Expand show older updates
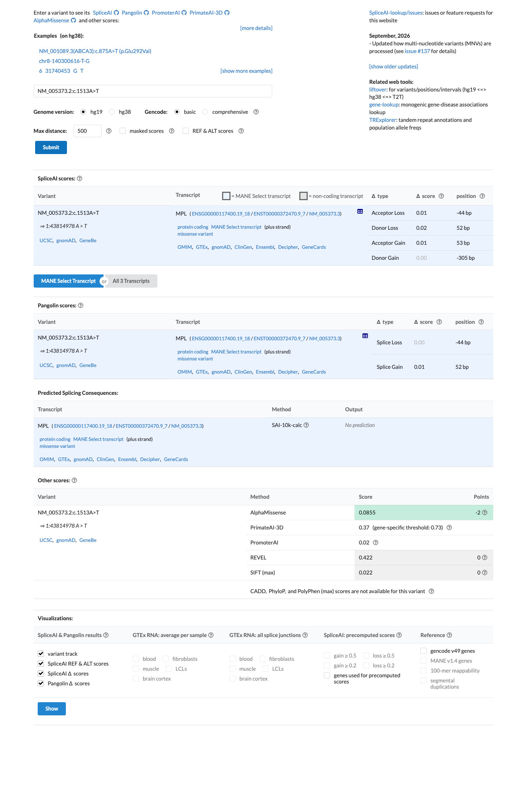Viewport: 532px width, 805px height. (x=393, y=67)
